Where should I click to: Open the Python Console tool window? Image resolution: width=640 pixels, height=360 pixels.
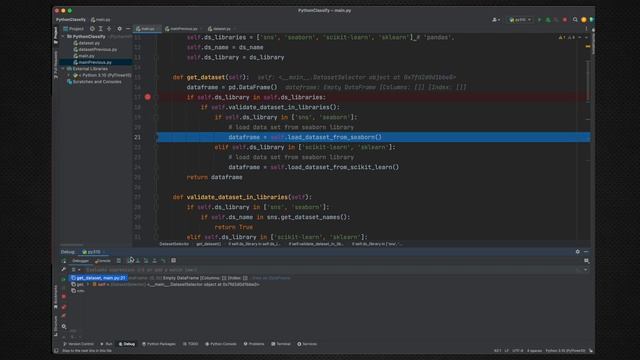(x=221, y=344)
